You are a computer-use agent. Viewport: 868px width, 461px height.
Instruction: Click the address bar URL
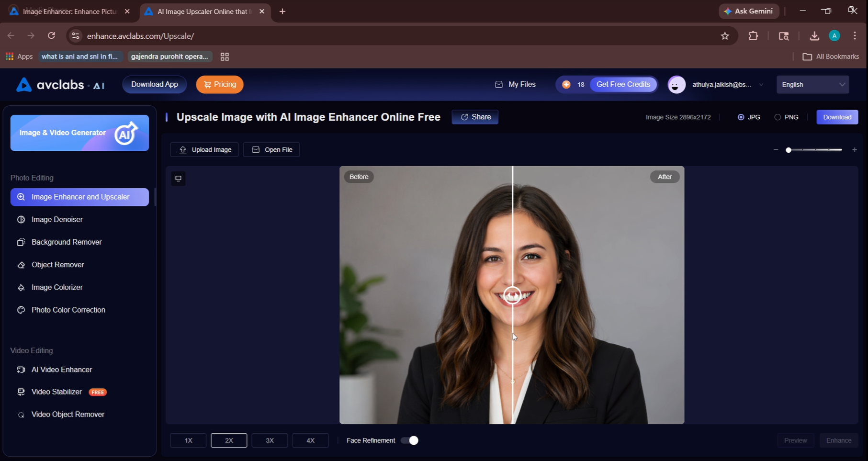140,36
